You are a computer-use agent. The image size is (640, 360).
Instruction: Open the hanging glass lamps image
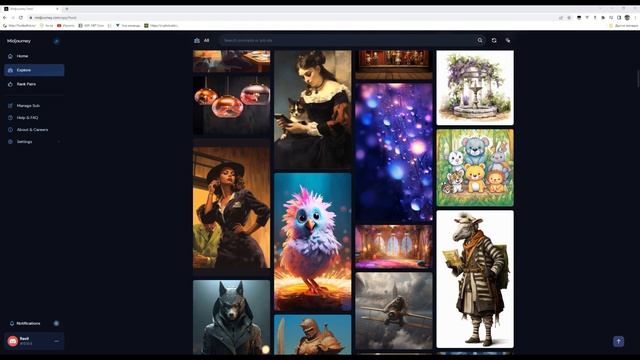point(231,105)
